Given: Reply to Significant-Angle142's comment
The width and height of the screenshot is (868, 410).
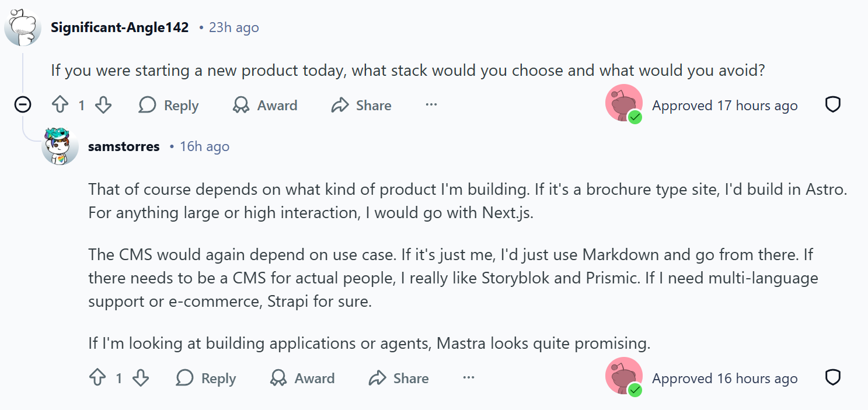Looking at the screenshot, I should 169,106.
